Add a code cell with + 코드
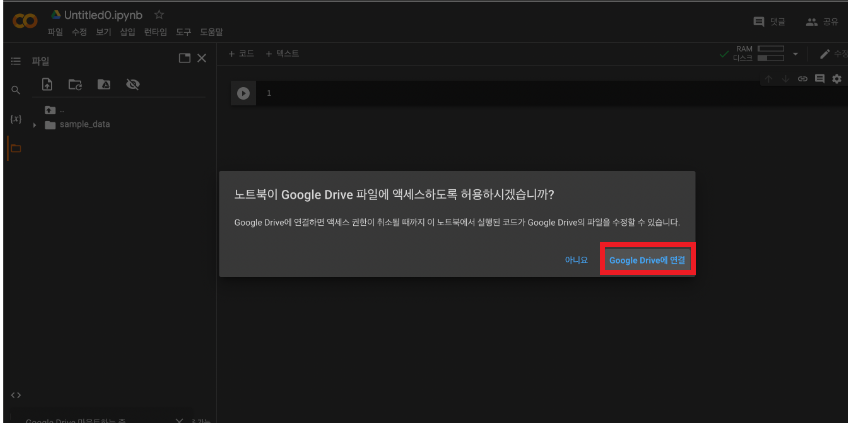This screenshot has width=848, height=423. [x=241, y=54]
